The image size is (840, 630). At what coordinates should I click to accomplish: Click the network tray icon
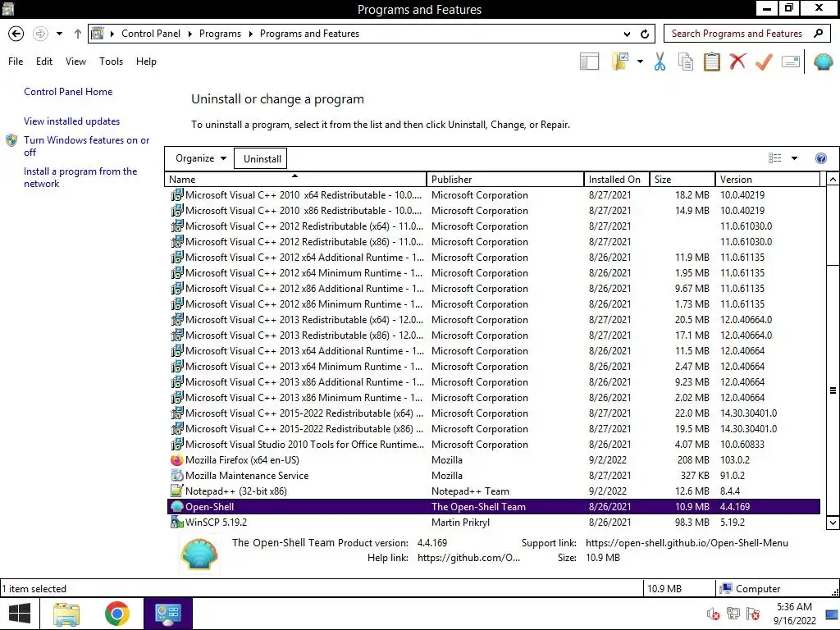tap(733, 614)
